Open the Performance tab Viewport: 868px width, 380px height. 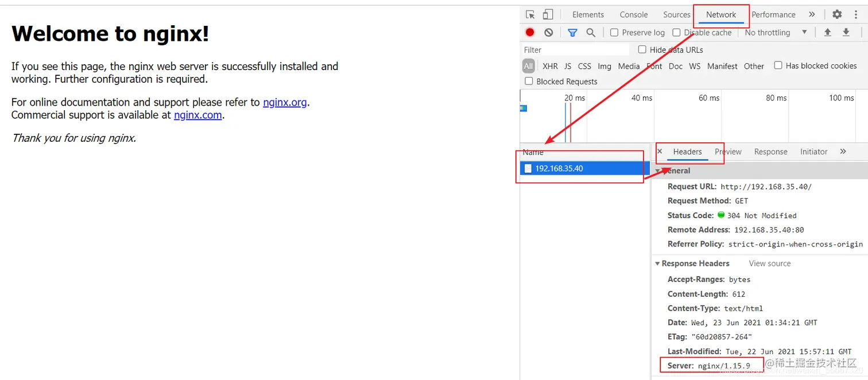(773, 15)
